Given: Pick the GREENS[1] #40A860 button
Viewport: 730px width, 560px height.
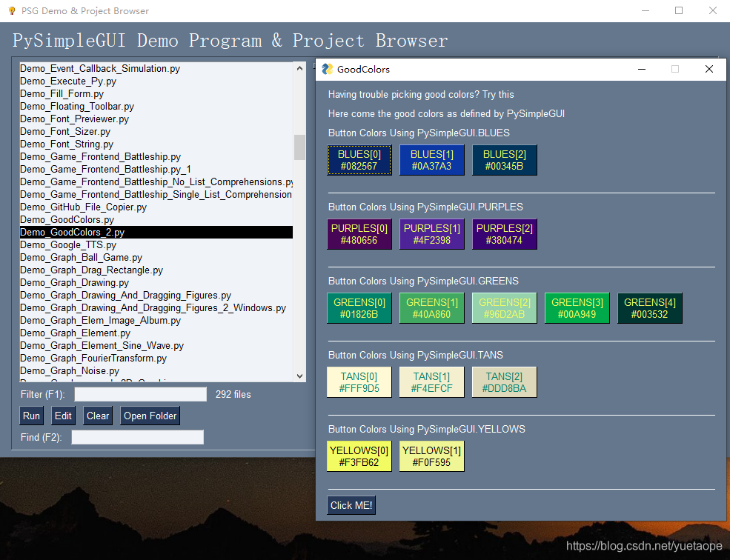Looking at the screenshot, I should (431, 308).
